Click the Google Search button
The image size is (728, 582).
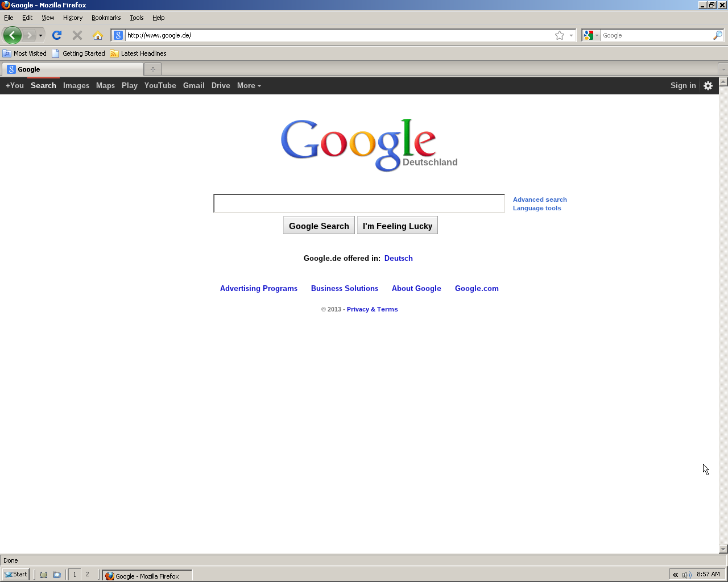(x=319, y=226)
